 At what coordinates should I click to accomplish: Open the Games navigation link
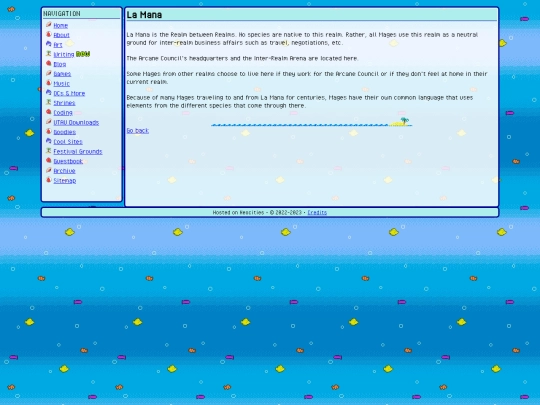click(62, 74)
